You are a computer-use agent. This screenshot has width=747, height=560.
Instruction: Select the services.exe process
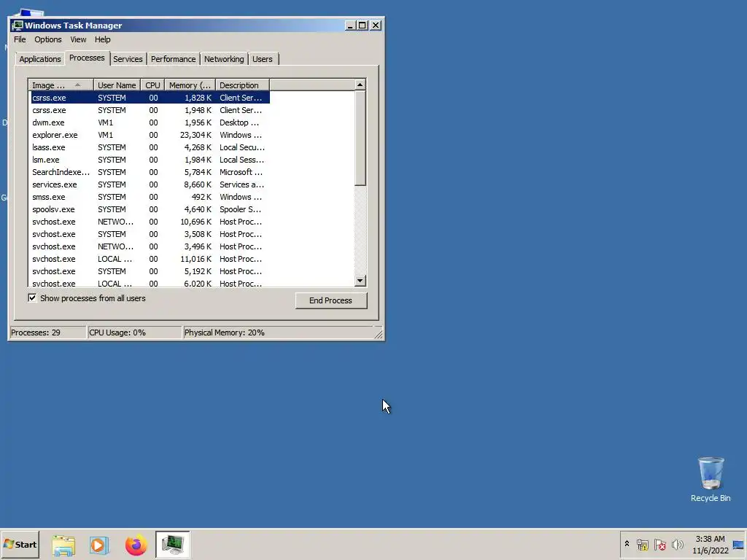(150, 184)
